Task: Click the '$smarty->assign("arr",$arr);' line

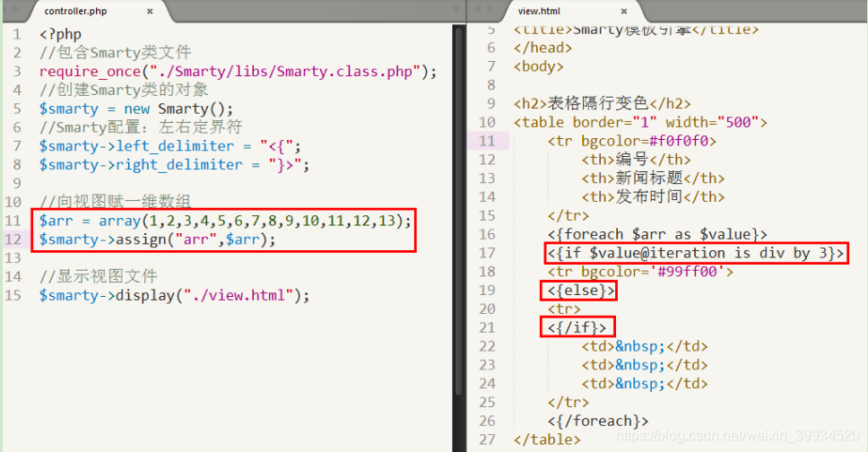Action: pyautogui.click(x=157, y=239)
